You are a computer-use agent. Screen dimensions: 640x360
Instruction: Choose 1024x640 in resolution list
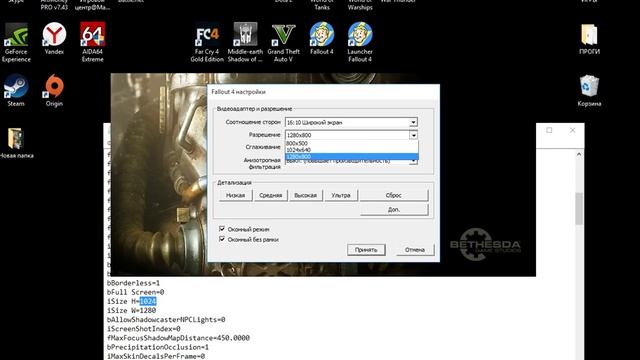[x=351, y=150]
